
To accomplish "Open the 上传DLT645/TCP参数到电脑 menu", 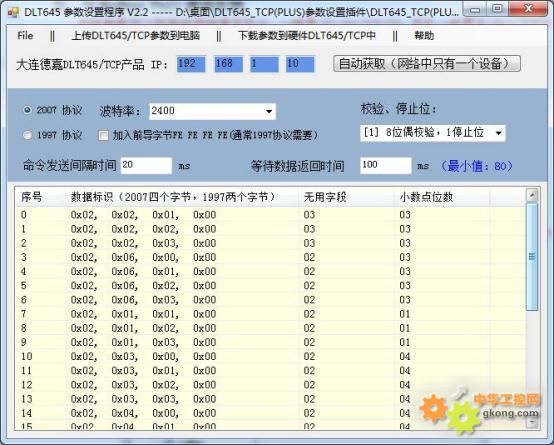I will 136,35.
